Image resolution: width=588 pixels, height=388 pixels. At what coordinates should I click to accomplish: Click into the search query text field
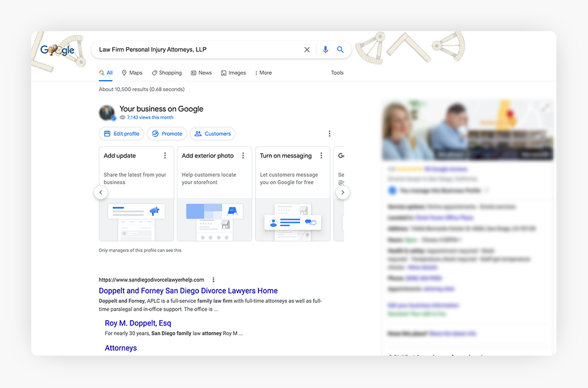click(196, 50)
